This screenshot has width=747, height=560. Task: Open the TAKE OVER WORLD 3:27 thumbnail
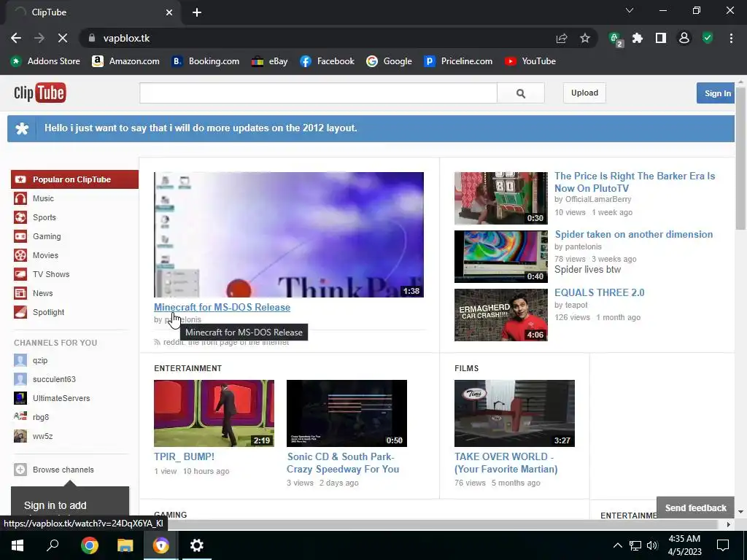514,413
